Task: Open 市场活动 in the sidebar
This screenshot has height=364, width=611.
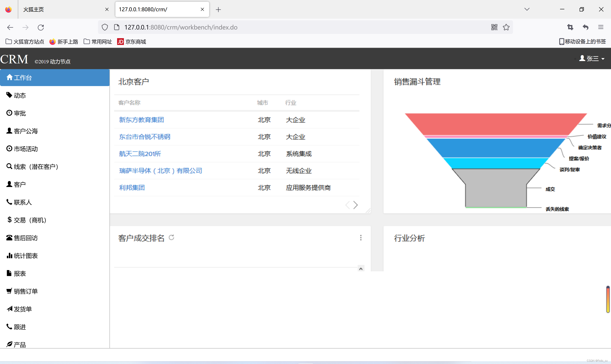Action: coord(55,149)
